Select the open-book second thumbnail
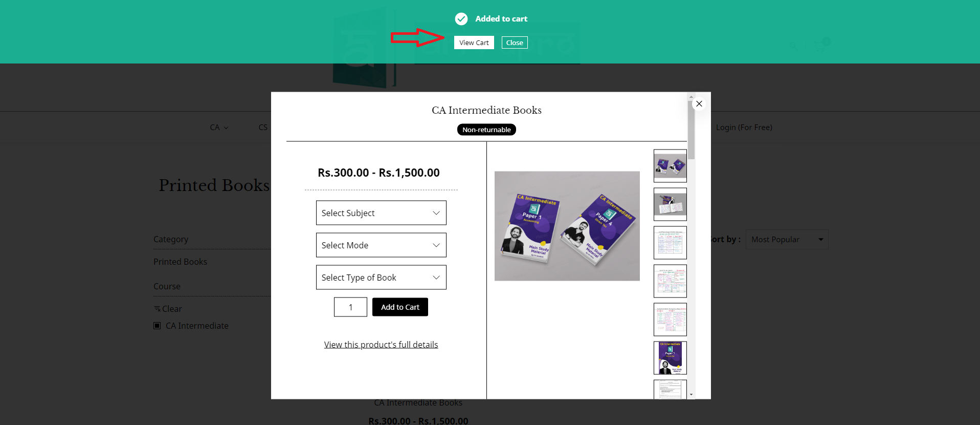Viewport: 980px width, 425px height. (670, 204)
